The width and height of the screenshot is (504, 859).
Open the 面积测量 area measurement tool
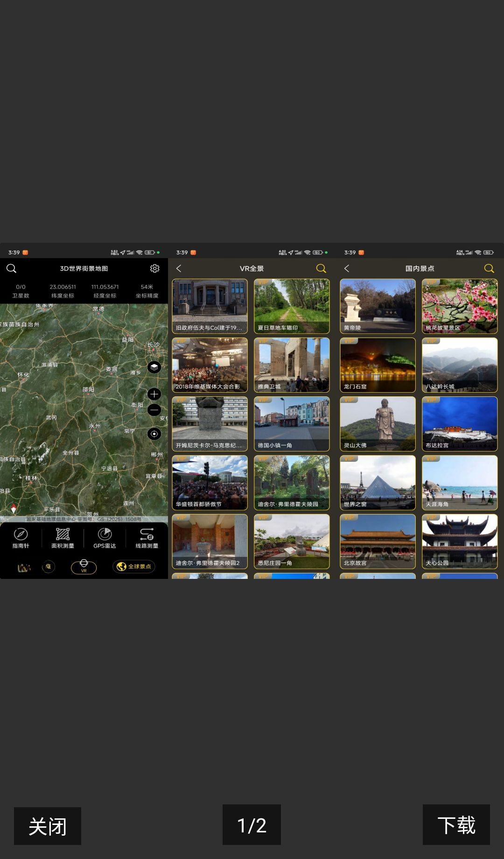click(63, 538)
